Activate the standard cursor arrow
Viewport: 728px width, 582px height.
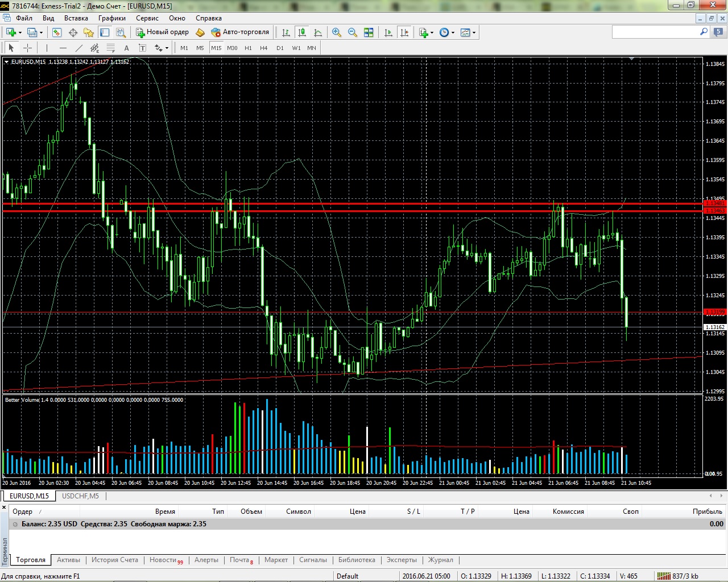pyautogui.click(x=11, y=48)
